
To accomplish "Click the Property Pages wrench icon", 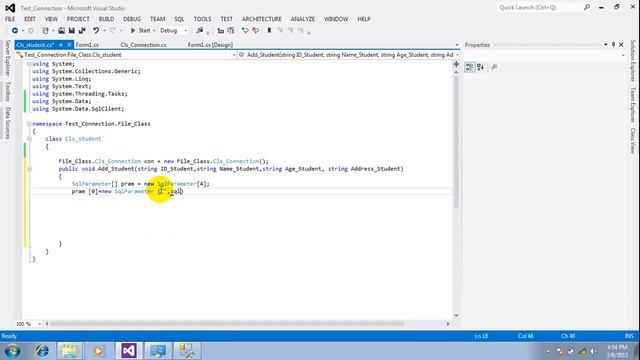I will [494, 67].
